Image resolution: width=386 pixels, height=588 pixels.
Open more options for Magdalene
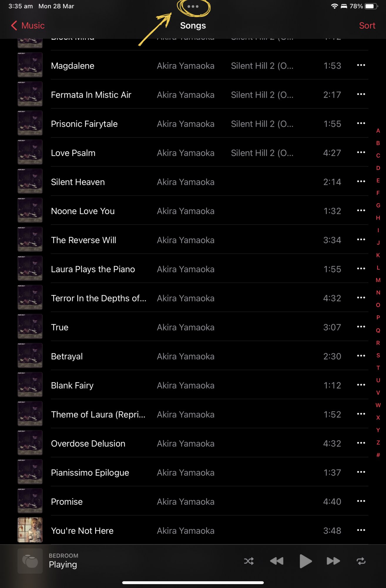click(361, 65)
